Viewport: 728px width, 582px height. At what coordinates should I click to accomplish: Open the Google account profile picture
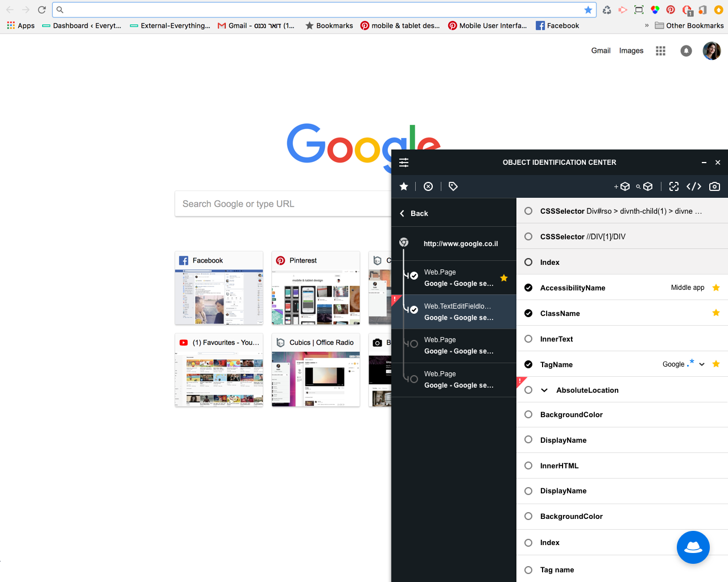[712, 51]
